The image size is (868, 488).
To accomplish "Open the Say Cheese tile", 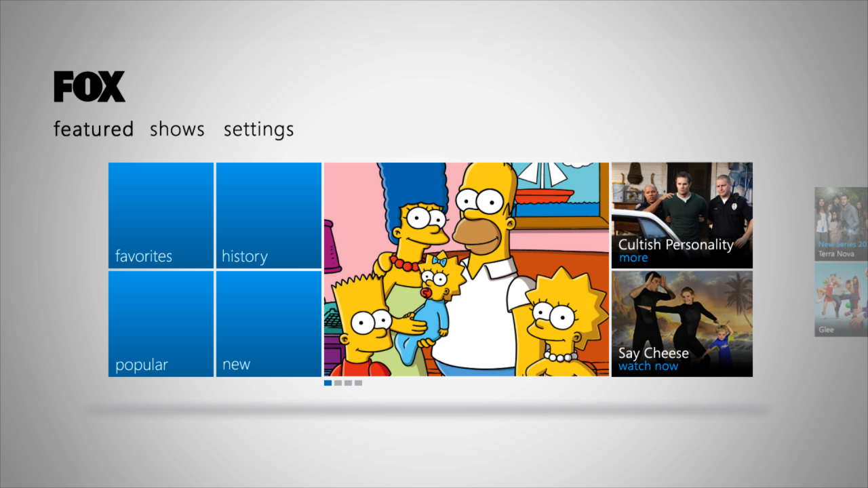I will [682, 324].
